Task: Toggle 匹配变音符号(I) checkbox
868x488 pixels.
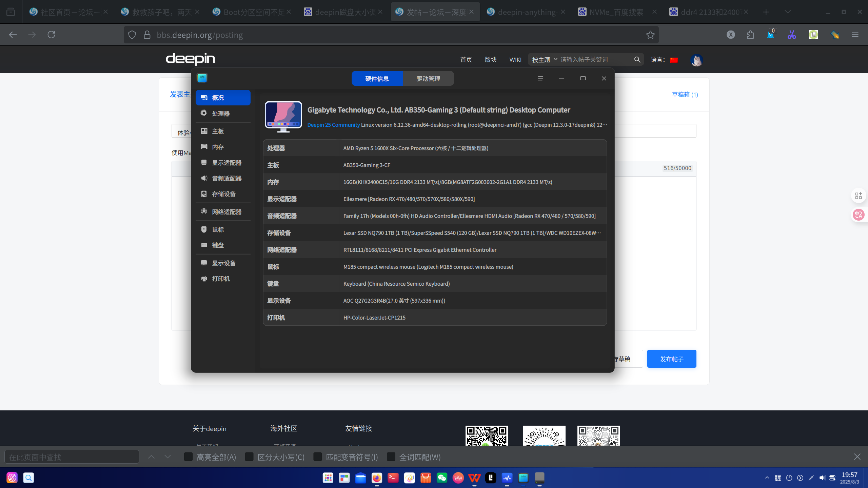Action: click(318, 457)
